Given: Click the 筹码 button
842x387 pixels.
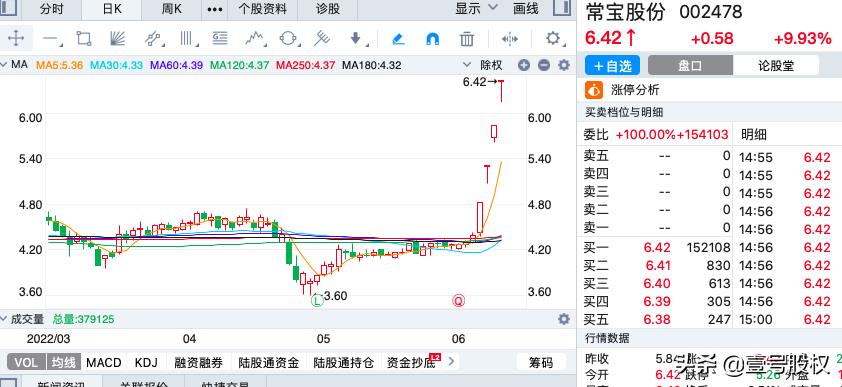Looking at the screenshot, I should click(x=541, y=362).
